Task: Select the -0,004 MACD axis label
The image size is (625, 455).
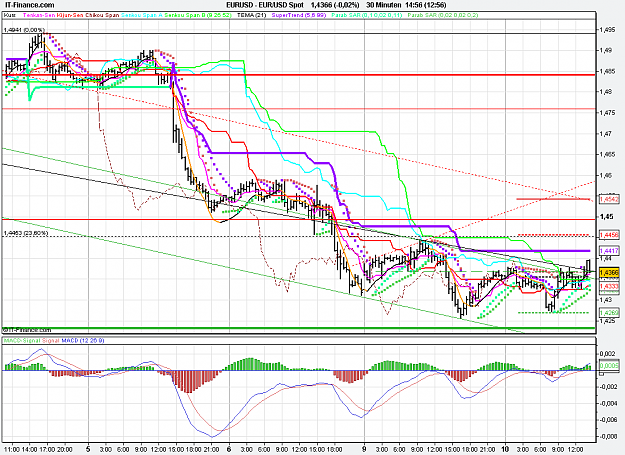Action: (x=608, y=403)
